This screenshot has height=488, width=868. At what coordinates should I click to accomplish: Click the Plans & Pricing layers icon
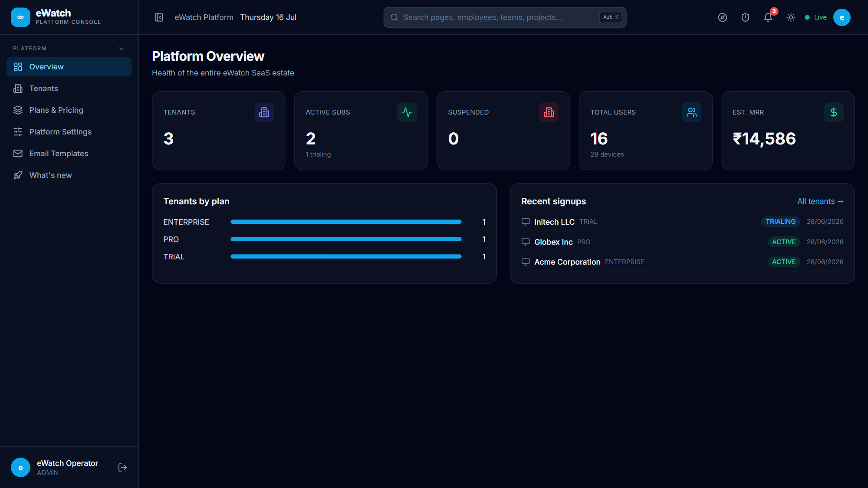pyautogui.click(x=18, y=110)
